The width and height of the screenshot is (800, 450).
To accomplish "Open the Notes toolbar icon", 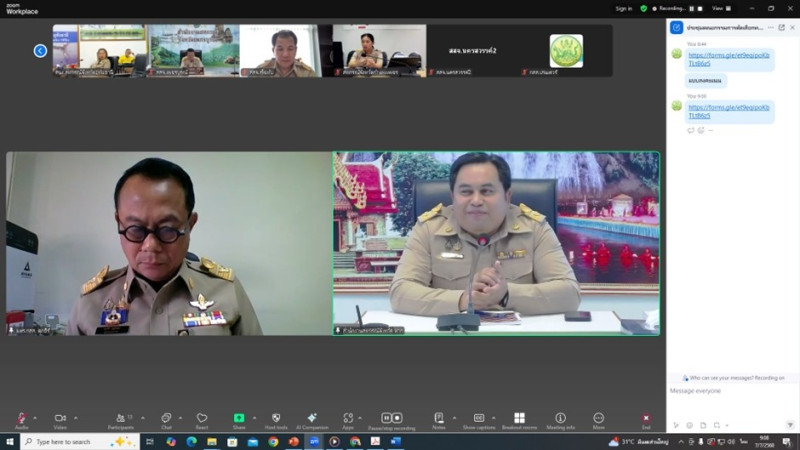I will 439,418.
